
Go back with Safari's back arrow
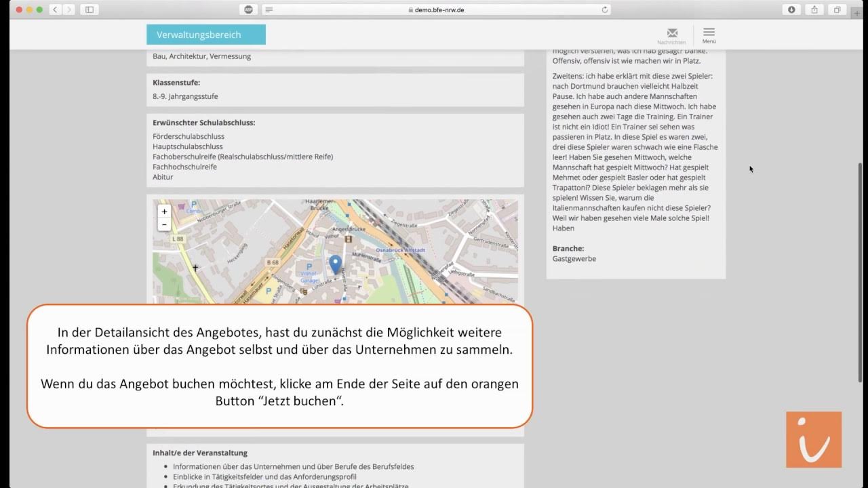55,9
